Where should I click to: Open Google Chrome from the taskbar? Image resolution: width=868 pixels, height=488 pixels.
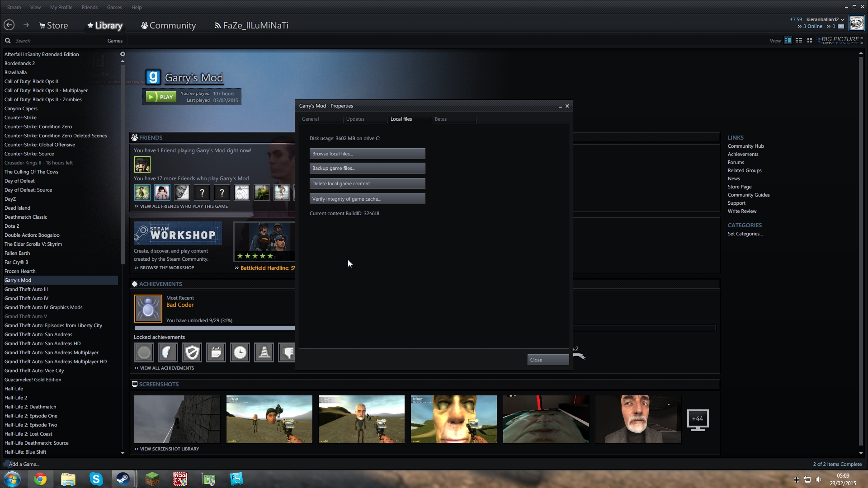[x=40, y=479]
